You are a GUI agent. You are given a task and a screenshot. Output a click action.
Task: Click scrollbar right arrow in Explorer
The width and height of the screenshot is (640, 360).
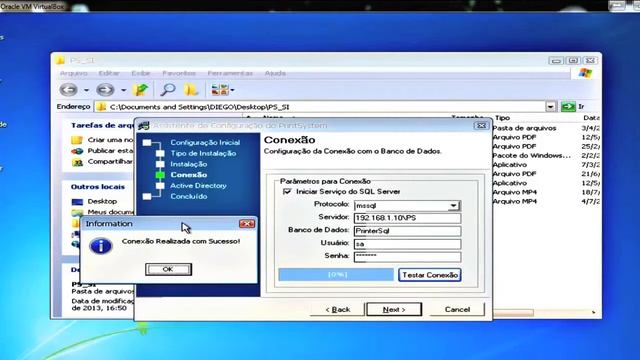point(593,313)
